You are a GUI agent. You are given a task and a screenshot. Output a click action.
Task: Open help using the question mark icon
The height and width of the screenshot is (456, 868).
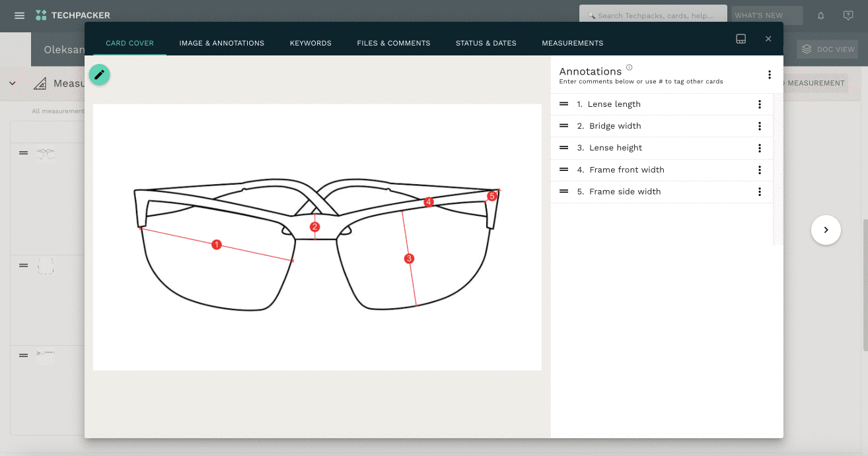tap(848, 15)
